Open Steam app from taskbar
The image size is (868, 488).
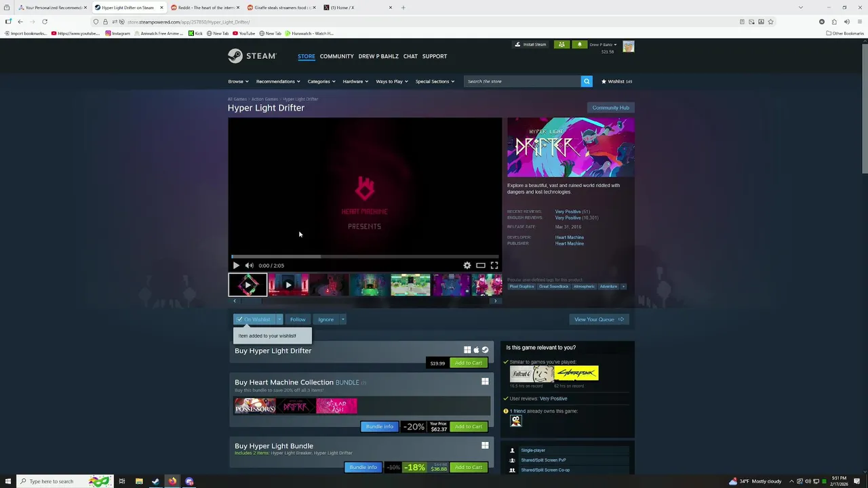pos(155,481)
